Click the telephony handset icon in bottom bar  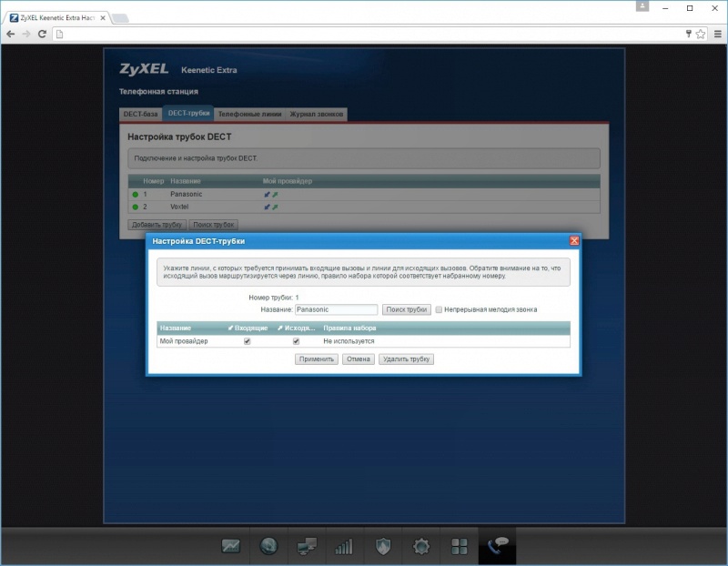[x=498, y=547]
